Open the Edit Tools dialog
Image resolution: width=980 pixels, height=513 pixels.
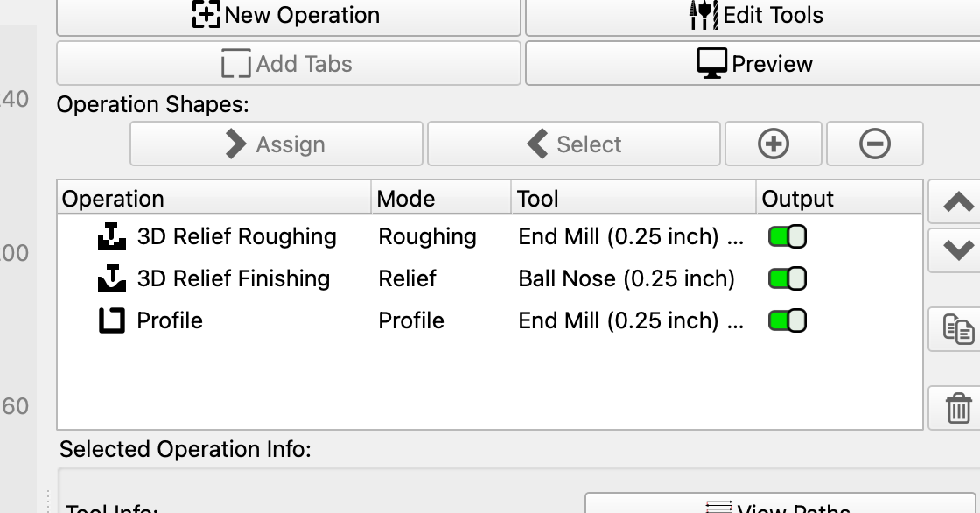click(752, 16)
